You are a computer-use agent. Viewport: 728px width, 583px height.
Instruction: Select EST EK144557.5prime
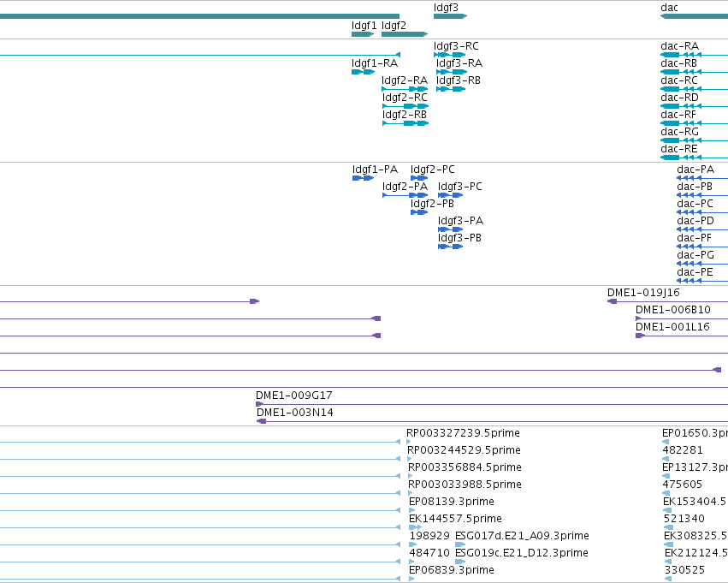[455, 519]
